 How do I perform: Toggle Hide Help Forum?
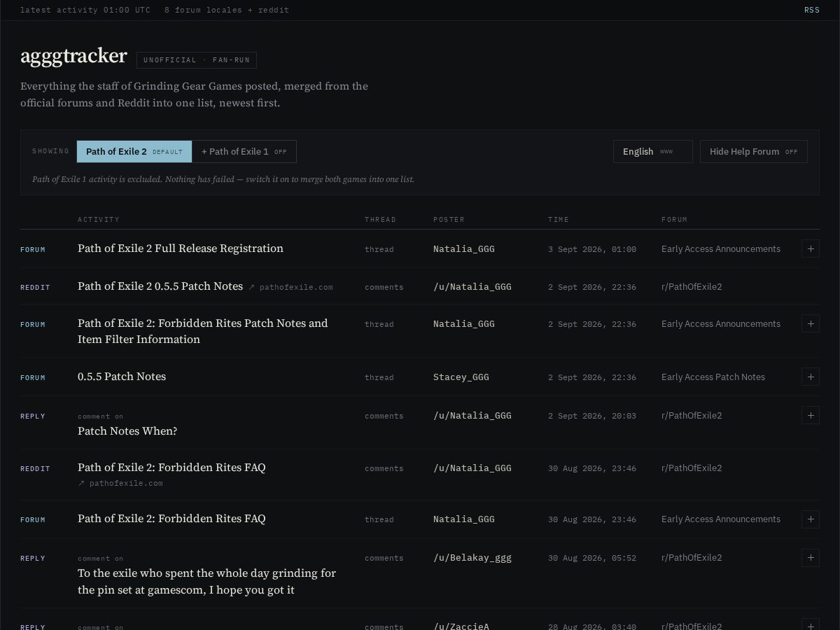pyautogui.click(x=753, y=151)
